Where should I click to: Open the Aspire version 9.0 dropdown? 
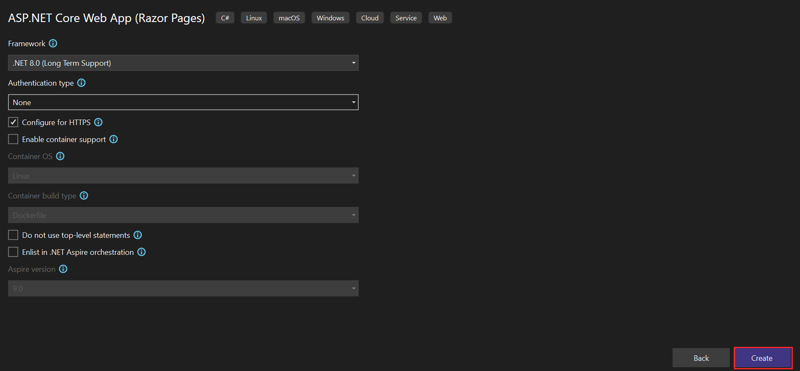183,288
